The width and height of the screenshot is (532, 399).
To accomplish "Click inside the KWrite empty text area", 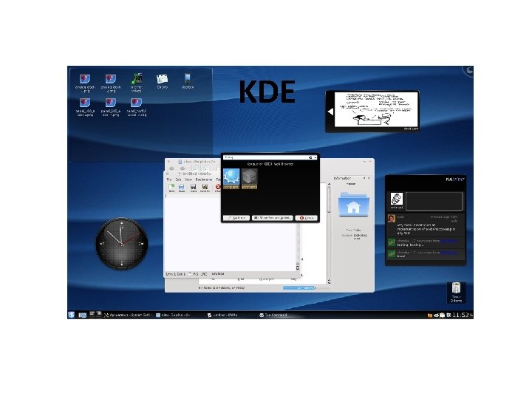I will [231, 234].
